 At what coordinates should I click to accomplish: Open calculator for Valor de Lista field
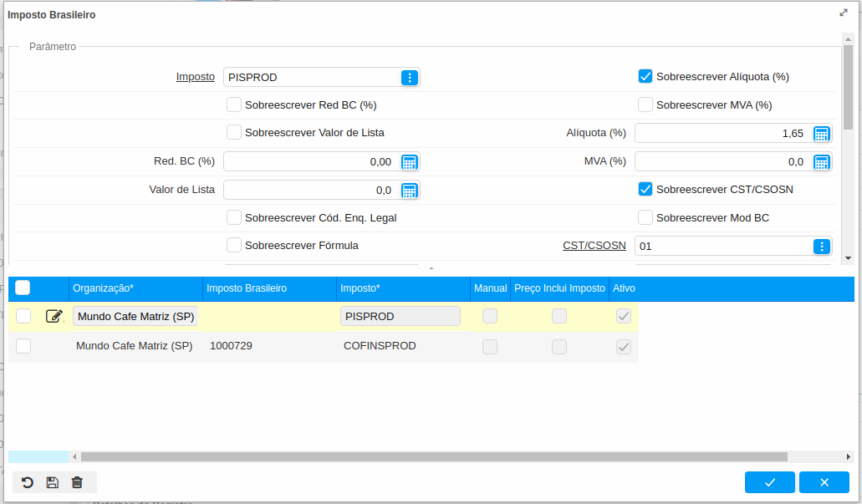click(409, 191)
